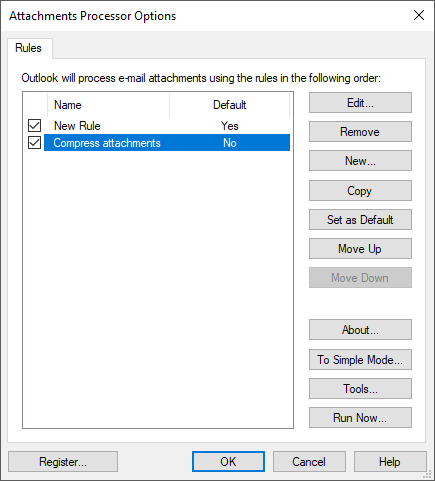Confirm with the OK button

tap(228, 462)
